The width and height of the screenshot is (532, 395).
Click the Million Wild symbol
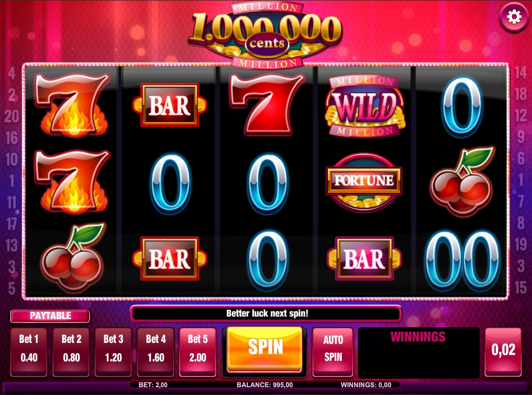365,106
